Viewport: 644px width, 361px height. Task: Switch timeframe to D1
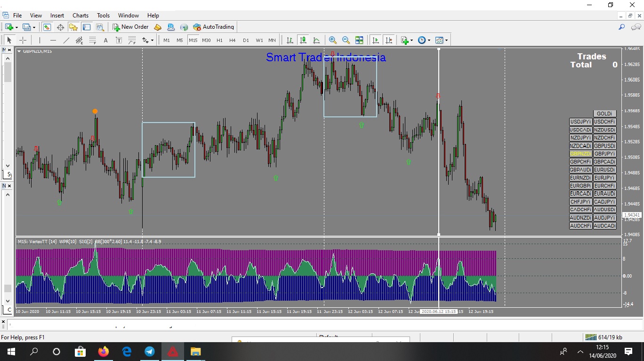[x=246, y=40]
